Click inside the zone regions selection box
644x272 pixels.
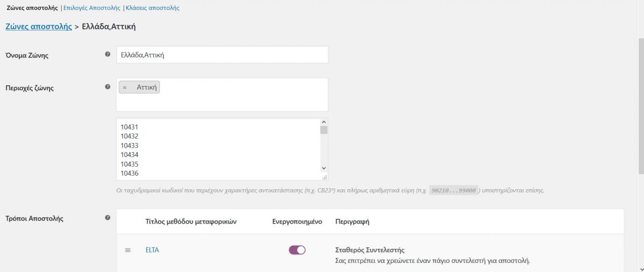(222, 95)
